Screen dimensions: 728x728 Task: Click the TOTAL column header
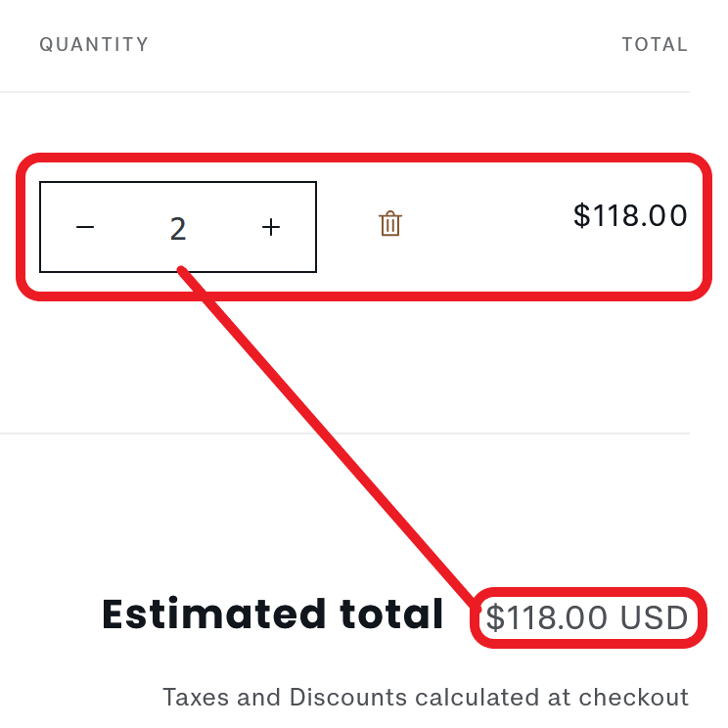[x=655, y=44]
